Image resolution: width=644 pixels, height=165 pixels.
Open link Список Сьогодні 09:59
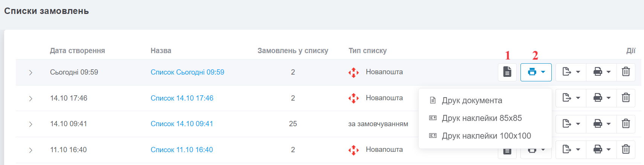click(187, 72)
